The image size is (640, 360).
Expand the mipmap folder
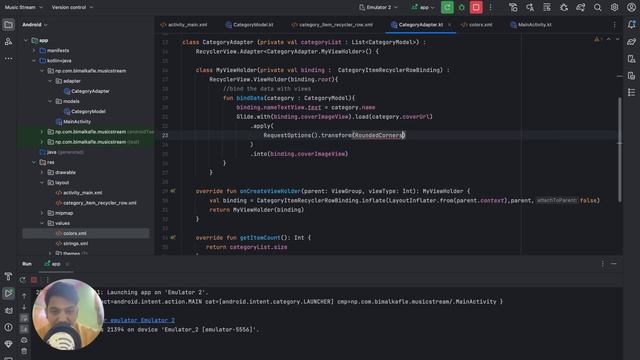click(x=42, y=213)
